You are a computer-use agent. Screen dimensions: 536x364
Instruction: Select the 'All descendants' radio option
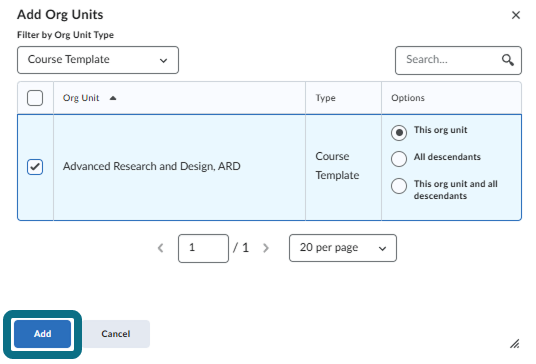[x=399, y=159]
